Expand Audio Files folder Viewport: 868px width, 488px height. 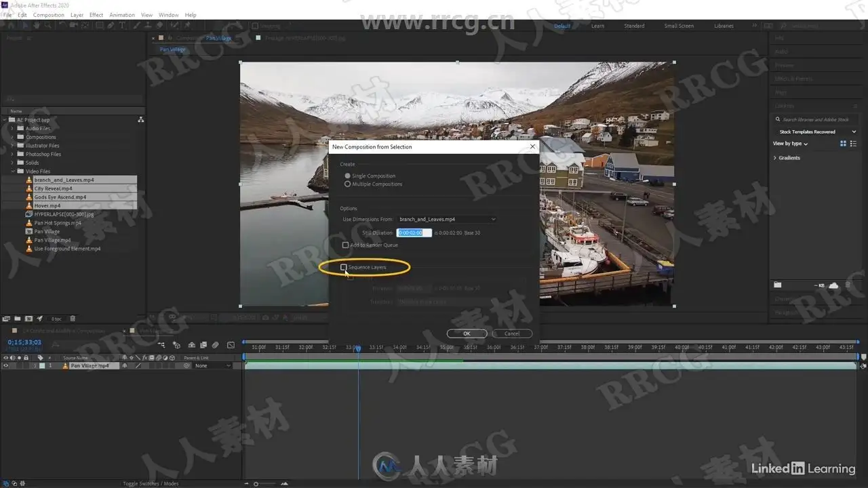(12, 129)
